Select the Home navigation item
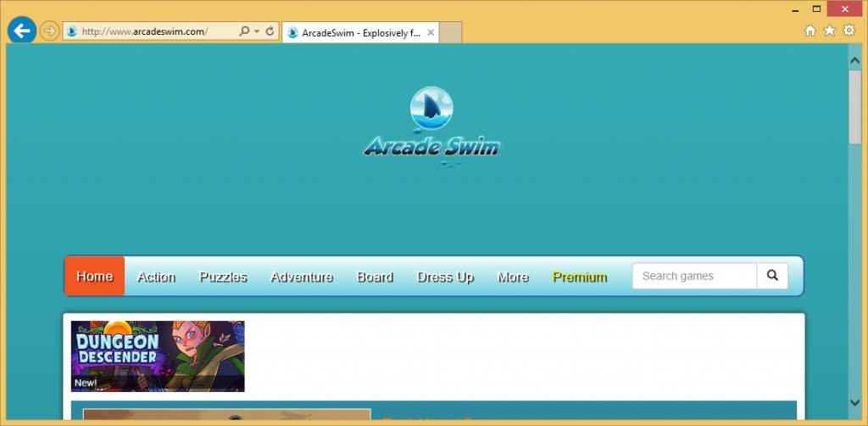Viewport: 868px width, 426px height. [x=94, y=277]
